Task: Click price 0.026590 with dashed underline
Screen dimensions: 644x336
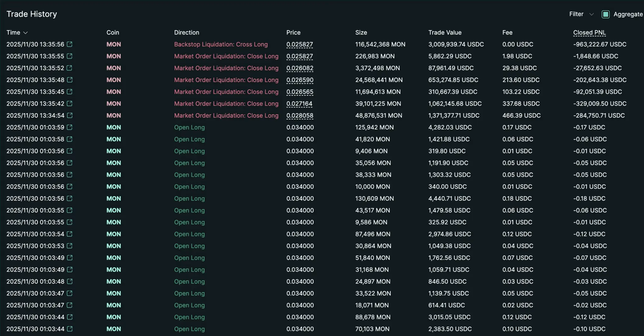Action: click(300, 80)
